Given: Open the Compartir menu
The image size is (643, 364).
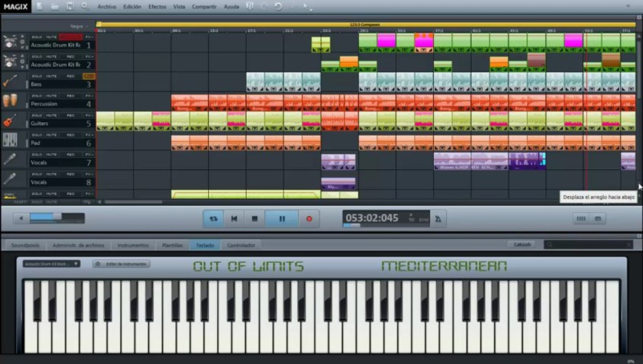Looking at the screenshot, I should click(204, 7).
